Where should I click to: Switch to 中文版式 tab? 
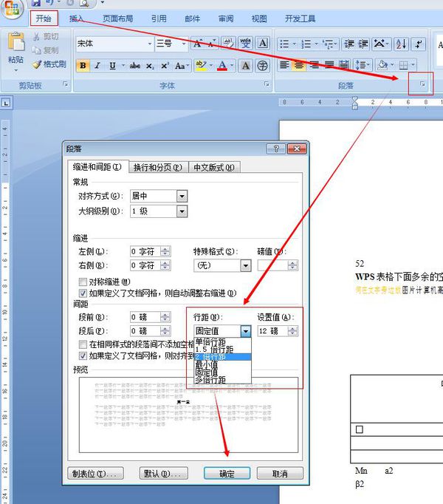[x=214, y=168]
